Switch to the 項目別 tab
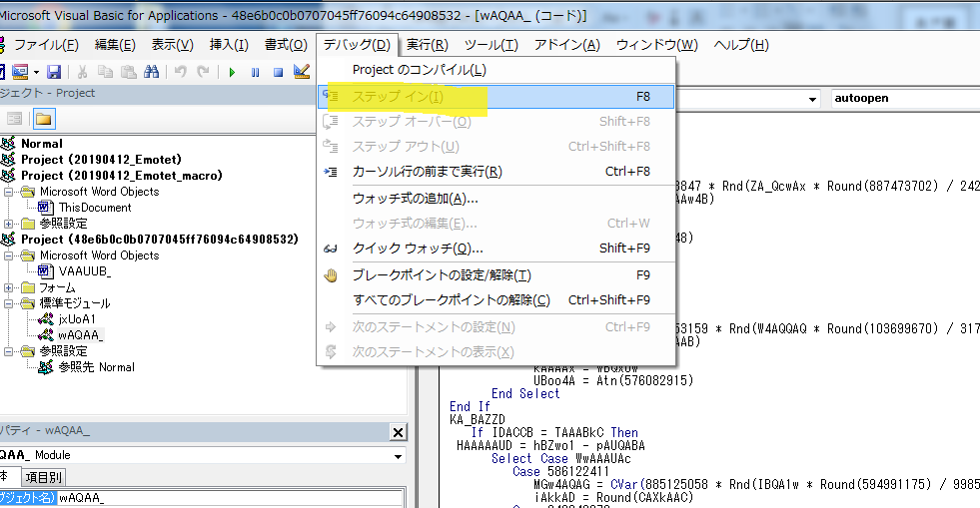This screenshot has height=508, width=980. [43, 477]
